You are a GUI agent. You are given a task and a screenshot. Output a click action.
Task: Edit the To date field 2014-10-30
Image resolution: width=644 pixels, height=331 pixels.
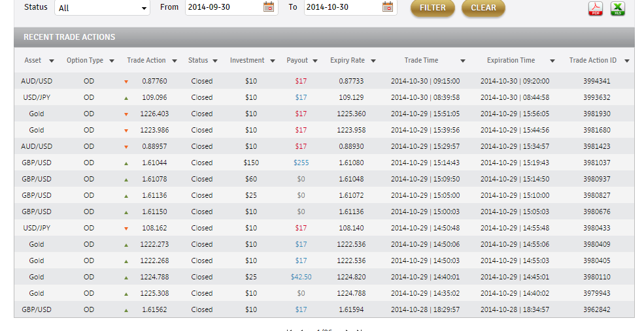[350, 7]
